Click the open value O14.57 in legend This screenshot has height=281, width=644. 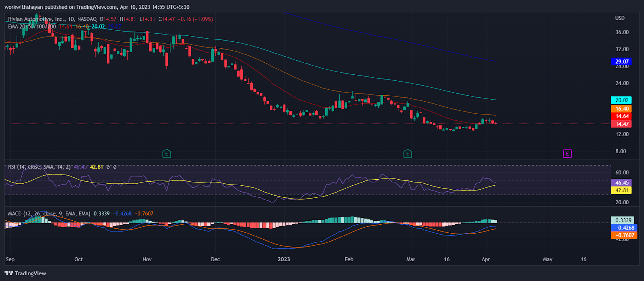108,19
